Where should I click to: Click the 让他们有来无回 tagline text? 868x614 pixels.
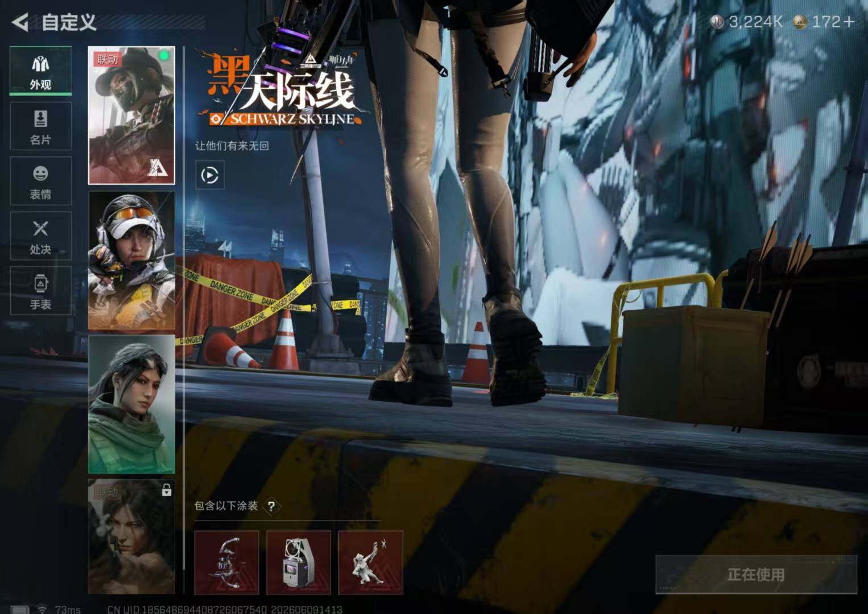pyautogui.click(x=232, y=146)
